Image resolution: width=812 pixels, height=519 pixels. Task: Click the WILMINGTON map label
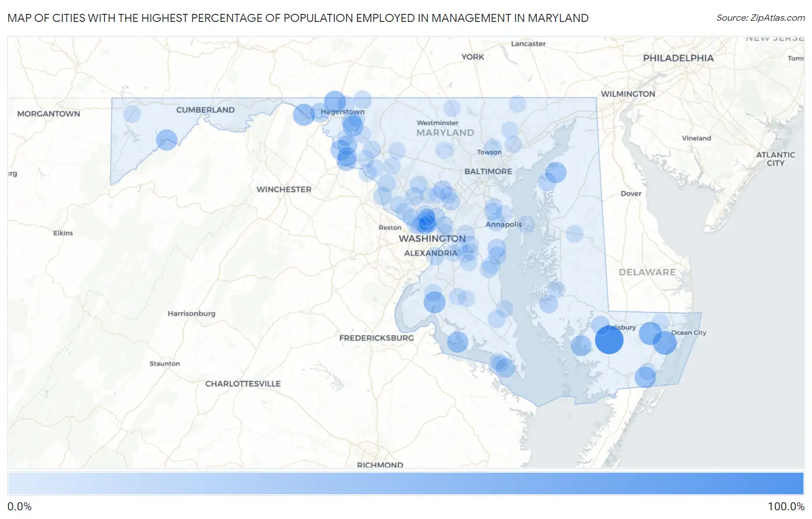628,94
